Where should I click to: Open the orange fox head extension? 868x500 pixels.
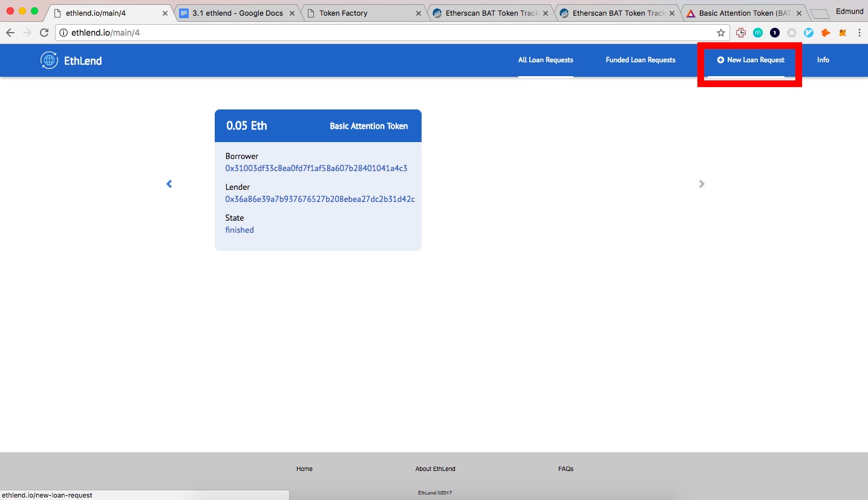coord(826,33)
